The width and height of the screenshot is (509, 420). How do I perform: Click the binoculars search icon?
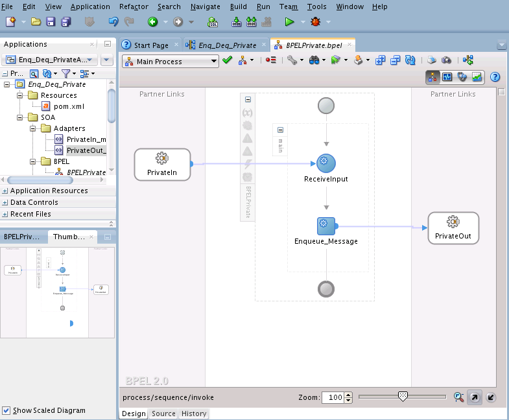click(314, 61)
